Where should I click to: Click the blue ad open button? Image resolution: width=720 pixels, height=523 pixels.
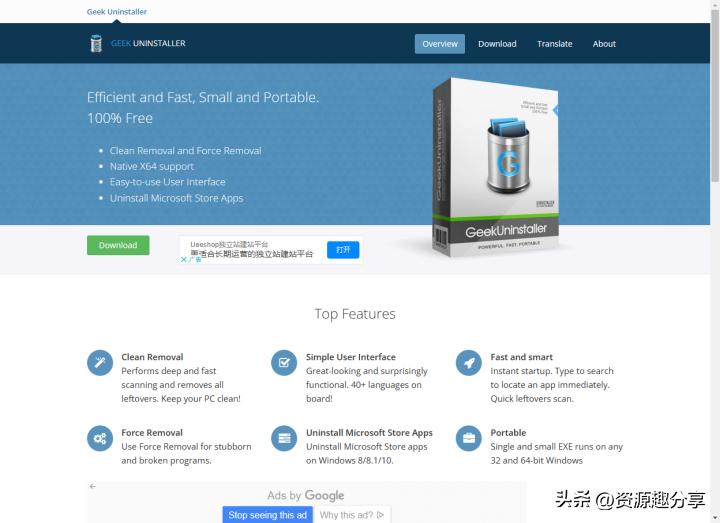pyautogui.click(x=343, y=250)
